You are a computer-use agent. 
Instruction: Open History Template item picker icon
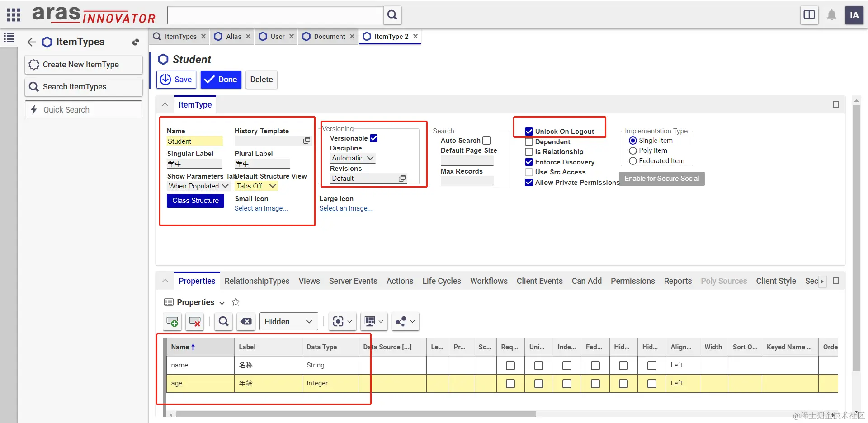click(x=307, y=141)
